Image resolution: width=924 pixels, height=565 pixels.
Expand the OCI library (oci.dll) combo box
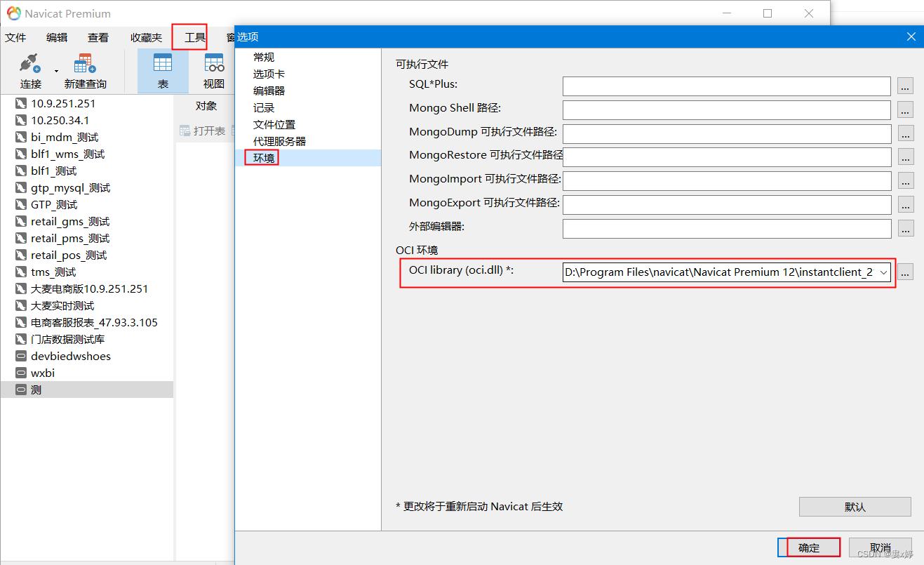[883, 272]
